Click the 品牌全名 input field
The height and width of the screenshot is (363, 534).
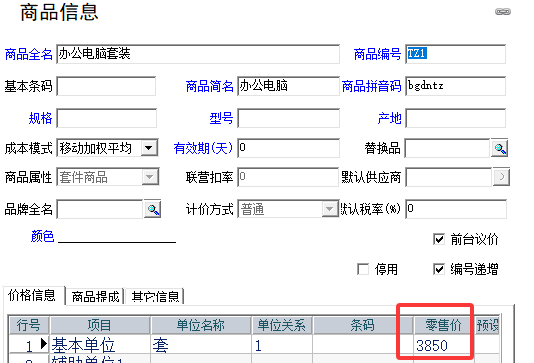click(100, 209)
